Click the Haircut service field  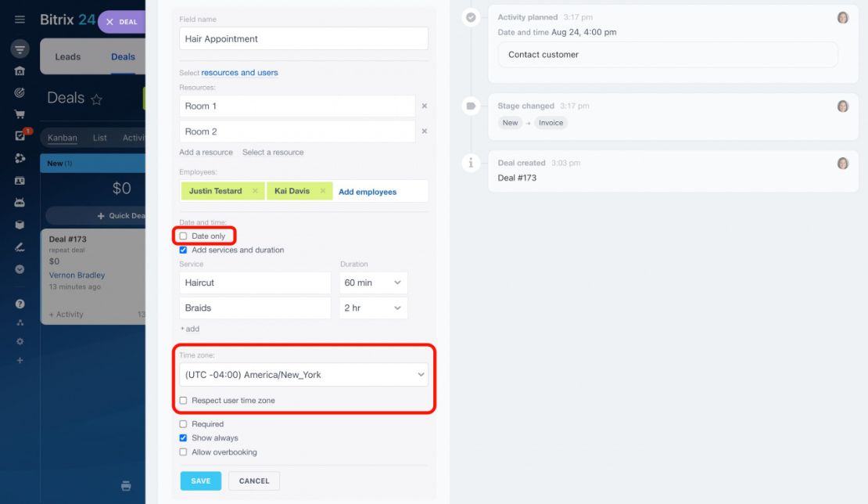pos(255,283)
